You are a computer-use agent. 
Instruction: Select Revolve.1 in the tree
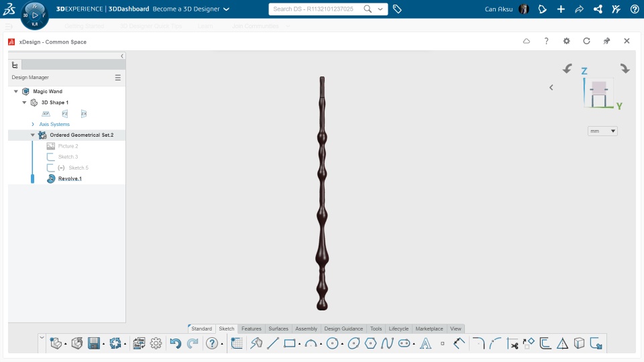tap(70, 178)
